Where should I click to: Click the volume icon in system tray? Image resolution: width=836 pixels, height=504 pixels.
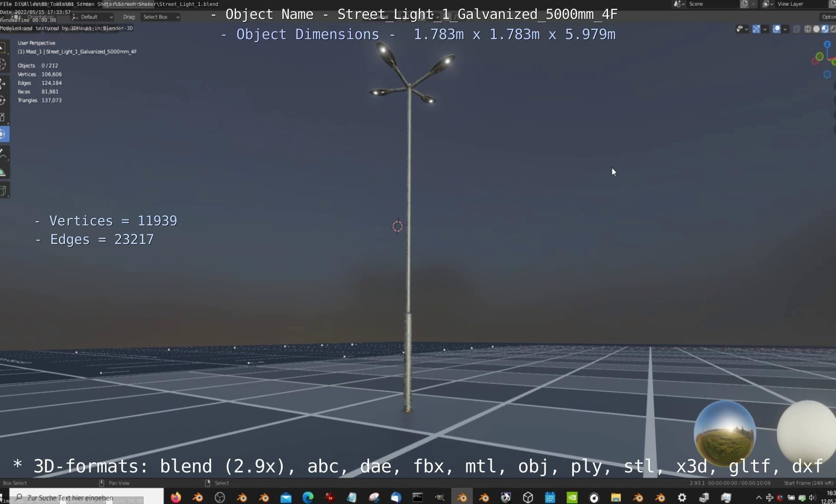pyautogui.click(x=812, y=497)
